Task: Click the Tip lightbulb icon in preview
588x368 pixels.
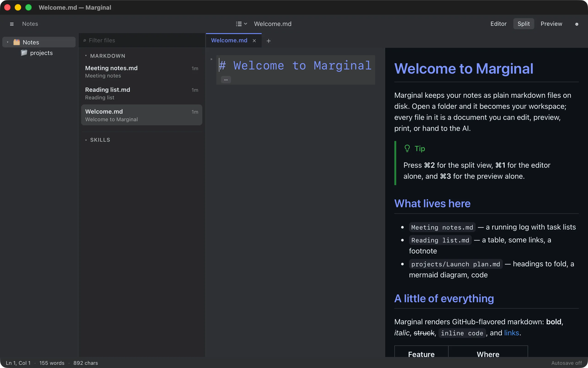Action: 407,149
